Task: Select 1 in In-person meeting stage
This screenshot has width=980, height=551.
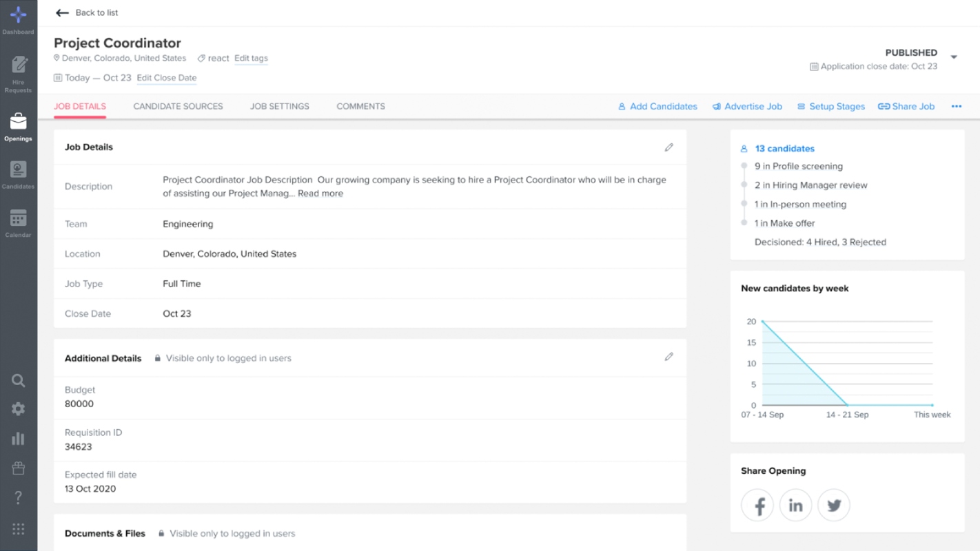Action: [x=800, y=205]
